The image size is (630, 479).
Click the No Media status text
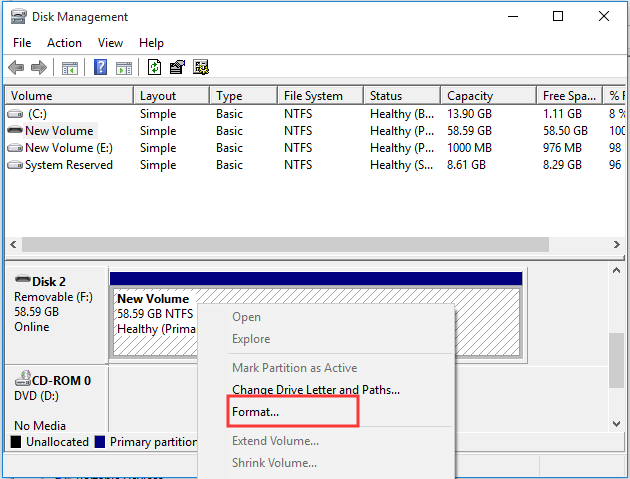pyautogui.click(x=40, y=426)
